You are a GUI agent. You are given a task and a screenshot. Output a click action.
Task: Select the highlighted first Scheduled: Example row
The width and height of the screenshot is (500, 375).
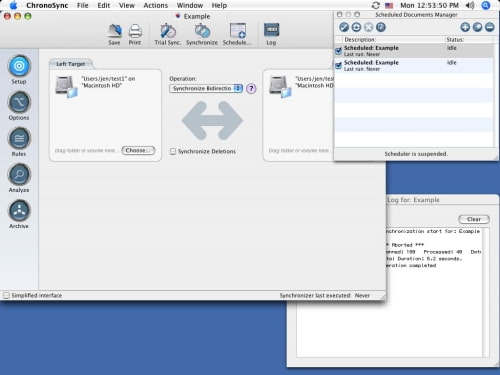pyautogui.click(x=414, y=51)
